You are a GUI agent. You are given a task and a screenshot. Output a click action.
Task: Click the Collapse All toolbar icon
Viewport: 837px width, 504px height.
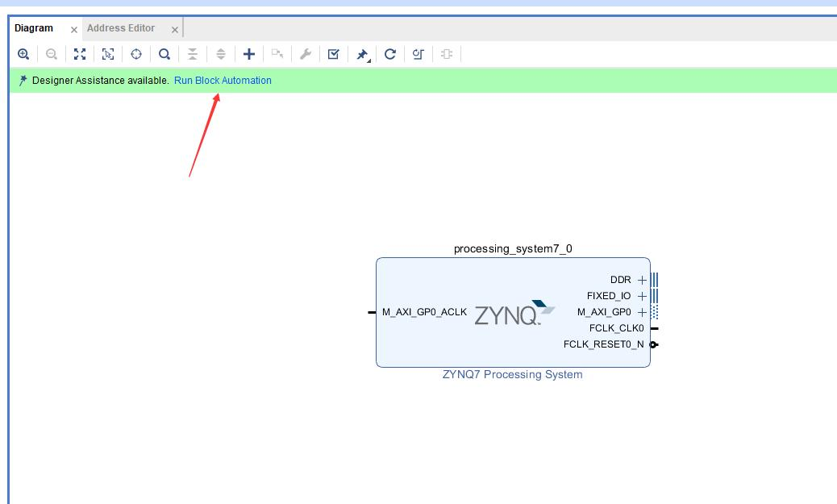192,54
